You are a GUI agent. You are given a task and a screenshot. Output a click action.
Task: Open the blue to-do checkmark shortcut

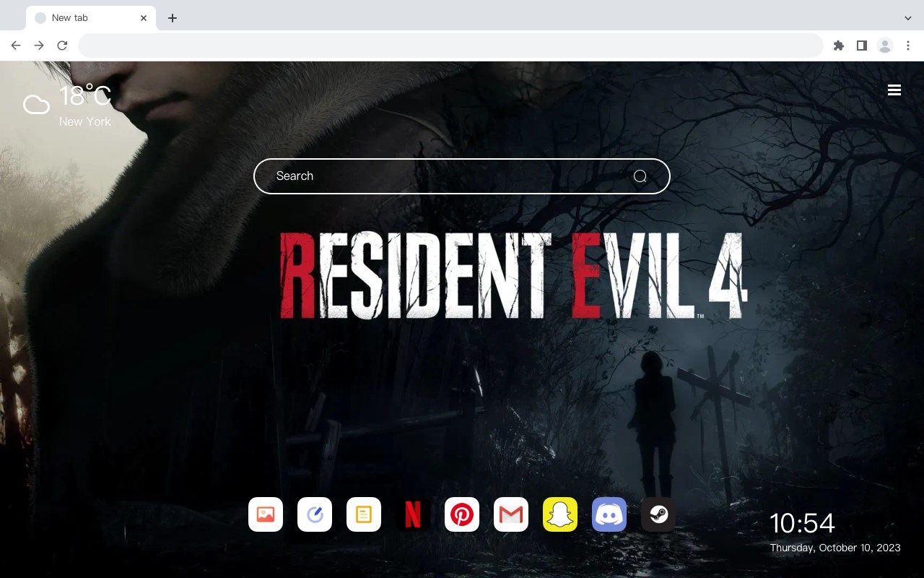point(315,514)
